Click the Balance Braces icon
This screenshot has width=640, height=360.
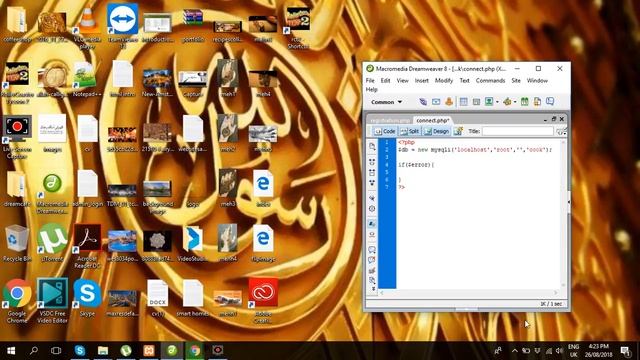click(x=372, y=209)
